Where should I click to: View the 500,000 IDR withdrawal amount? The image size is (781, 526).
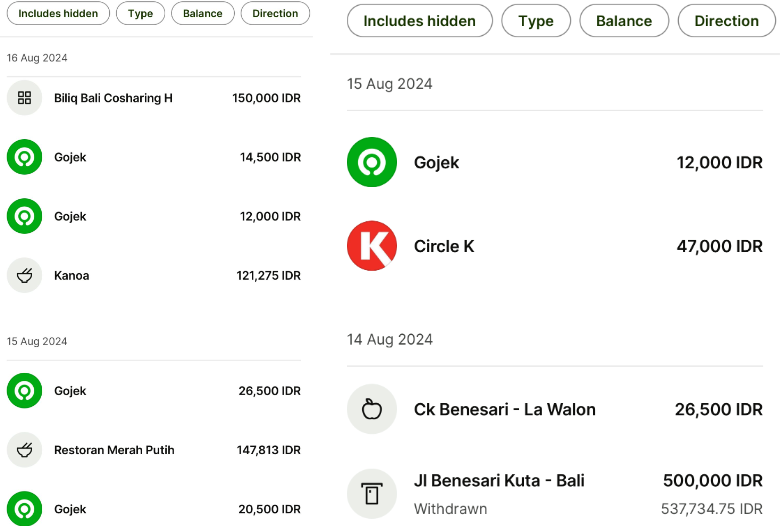[713, 481]
